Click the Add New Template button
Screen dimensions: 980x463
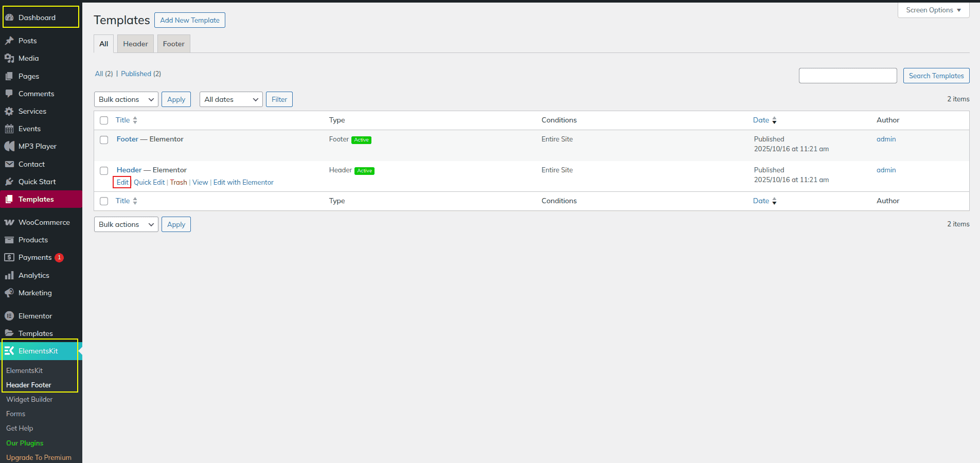coord(190,20)
